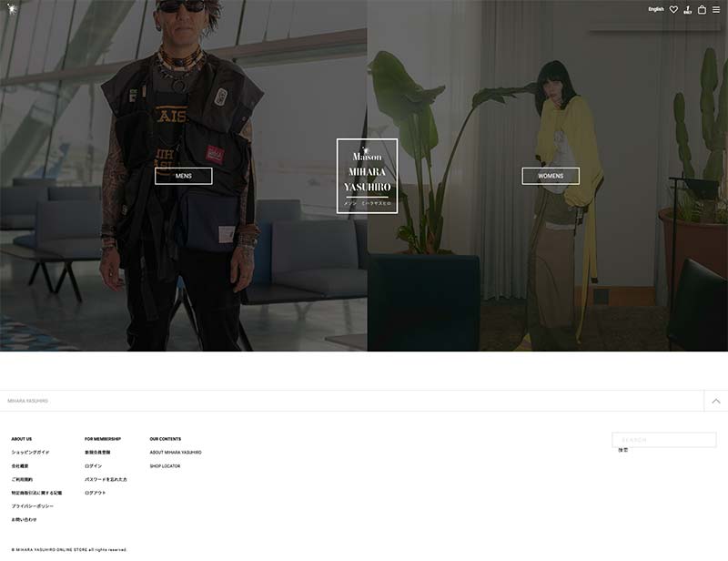Click the site logo in top-left corner
This screenshot has width=728, height=561.
click(12, 8)
